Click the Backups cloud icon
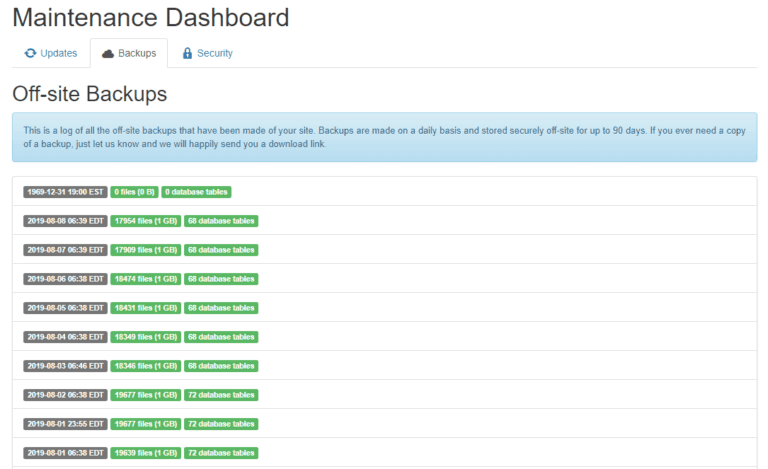 [x=108, y=53]
